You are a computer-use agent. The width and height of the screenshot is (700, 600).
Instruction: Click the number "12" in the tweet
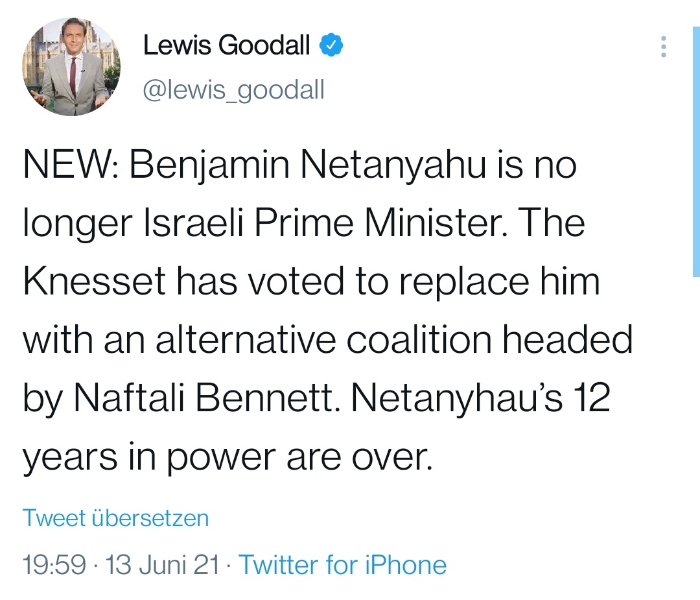592,400
